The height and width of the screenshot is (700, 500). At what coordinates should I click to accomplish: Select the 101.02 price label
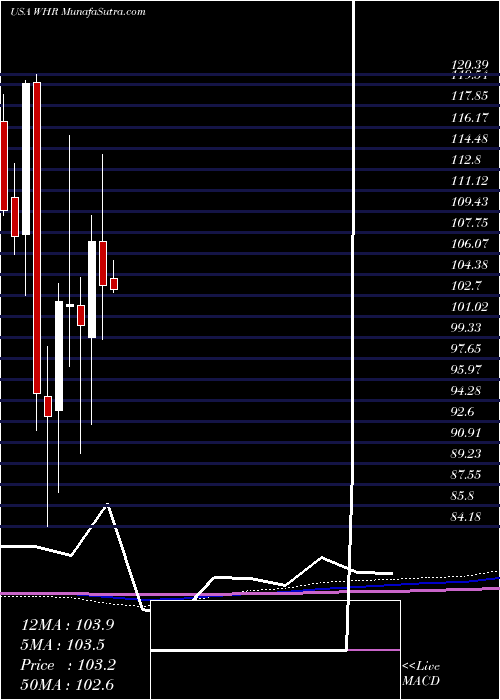470,307
